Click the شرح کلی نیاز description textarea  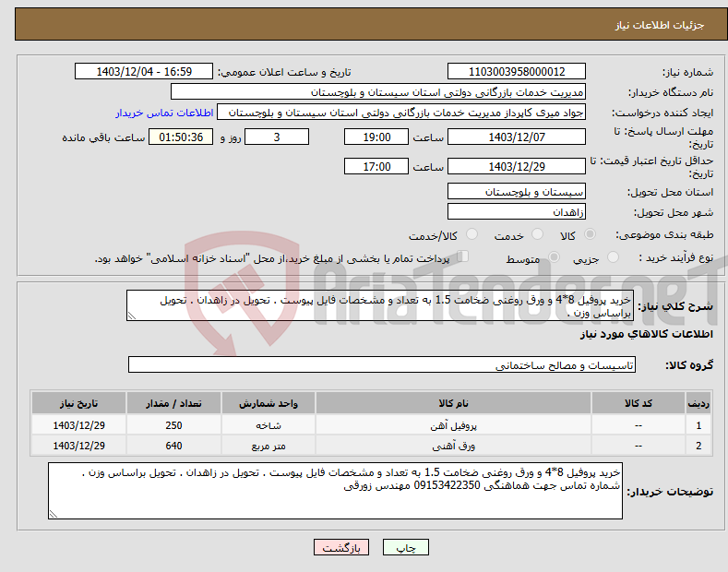380,305
